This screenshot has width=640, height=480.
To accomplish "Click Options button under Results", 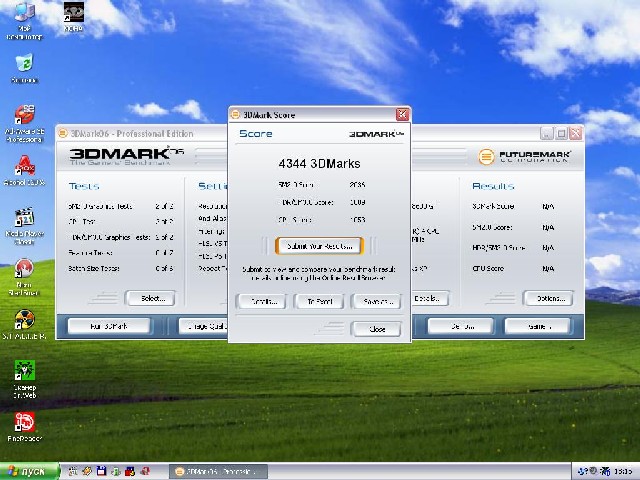I will tap(549, 298).
